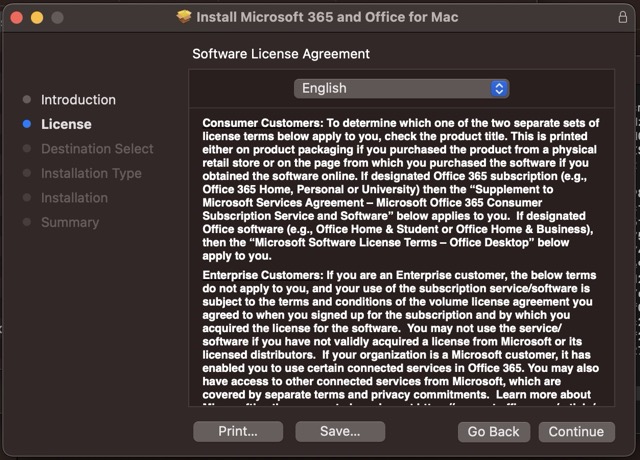The image size is (640, 460).
Task: Click the Summary step in the sidebar
Action: click(70, 222)
